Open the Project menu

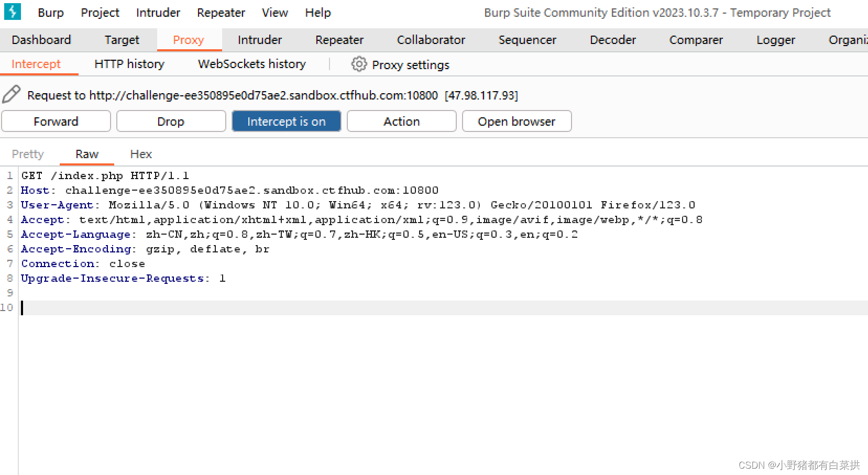click(x=100, y=12)
